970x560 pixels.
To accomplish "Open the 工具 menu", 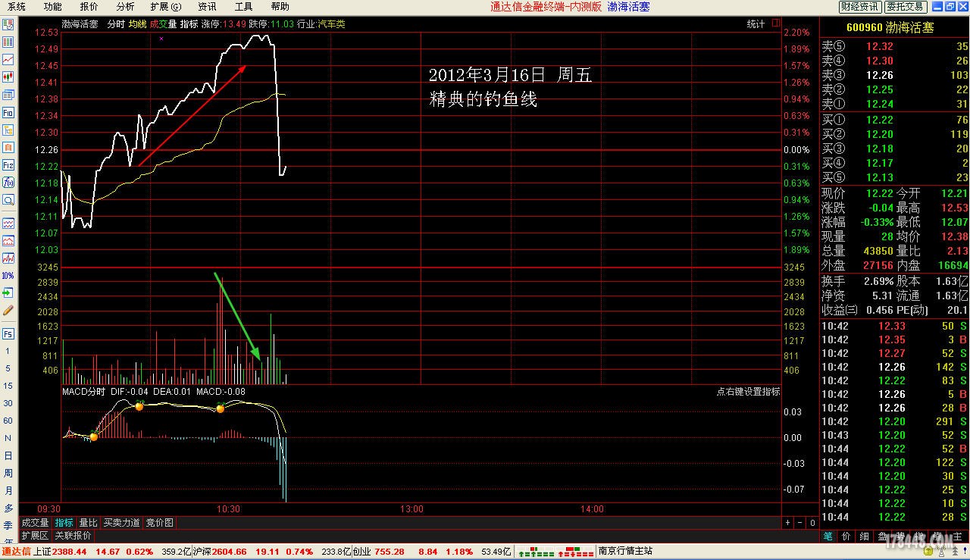I will point(243,7).
